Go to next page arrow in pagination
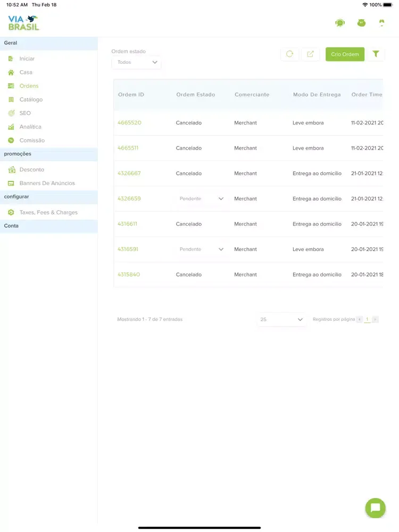 click(x=375, y=319)
